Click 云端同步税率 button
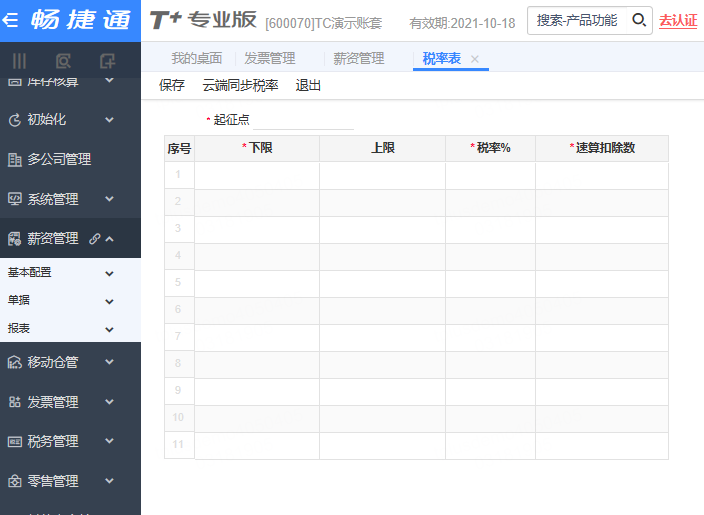The width and height of the screenshot is (704, 515). point(240,85)
